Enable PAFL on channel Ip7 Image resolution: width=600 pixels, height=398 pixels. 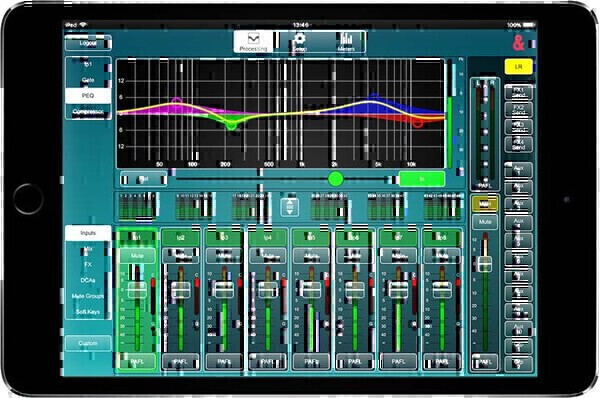398,361
